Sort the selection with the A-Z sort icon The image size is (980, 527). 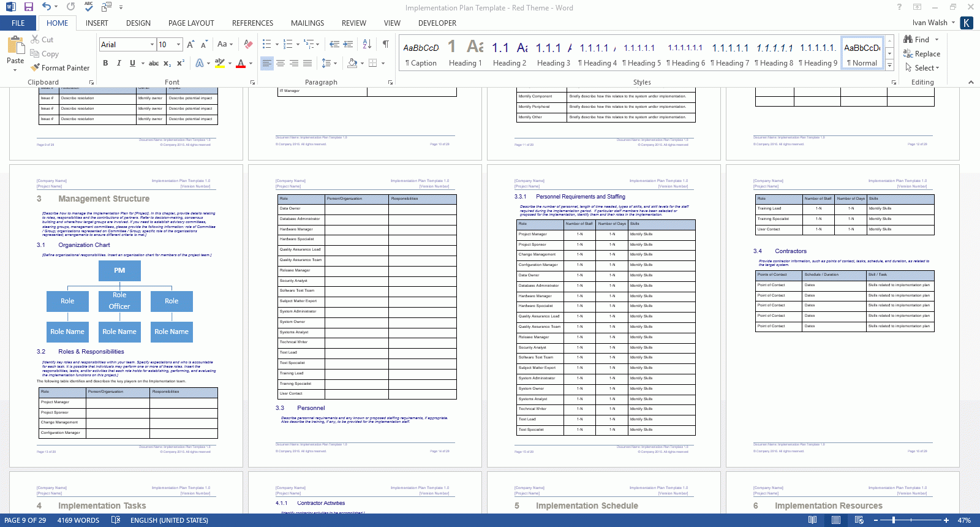(x=367, y=44)
